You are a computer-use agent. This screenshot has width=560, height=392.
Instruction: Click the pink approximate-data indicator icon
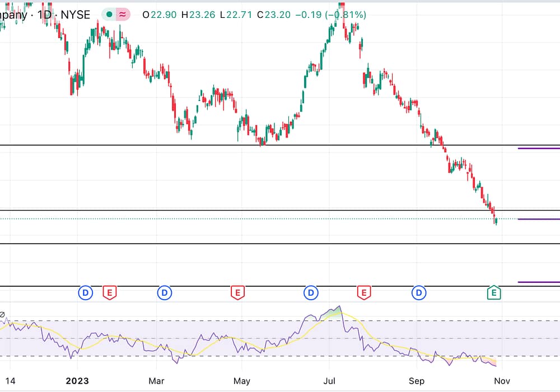point(123,15)
